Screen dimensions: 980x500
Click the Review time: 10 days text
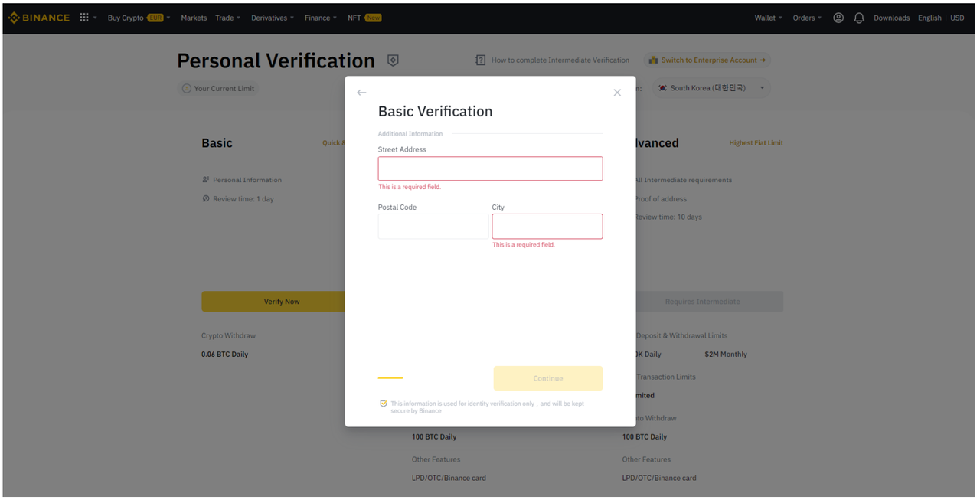click(668, 217)
